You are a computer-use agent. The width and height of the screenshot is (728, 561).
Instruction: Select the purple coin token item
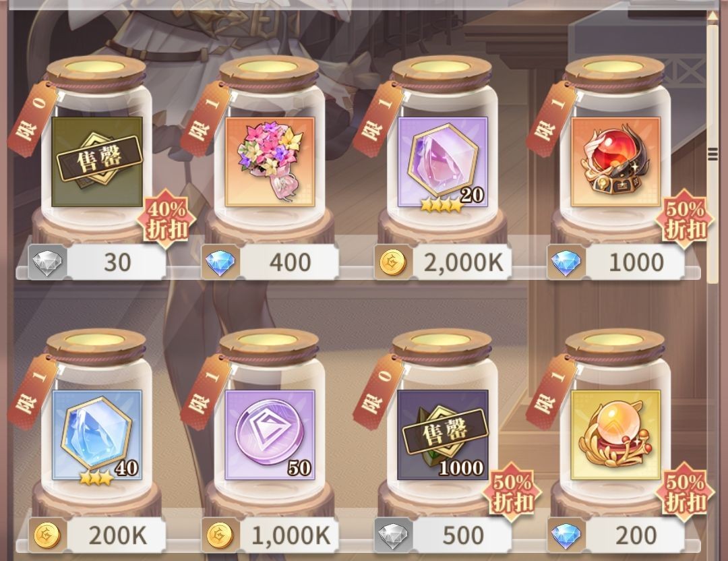pos(270,435)
